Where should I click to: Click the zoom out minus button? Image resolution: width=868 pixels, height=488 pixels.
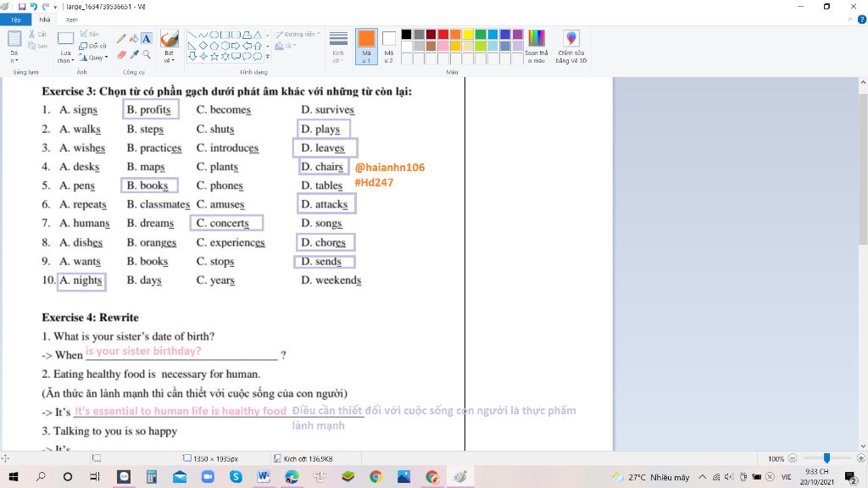[x=793, y=458]
